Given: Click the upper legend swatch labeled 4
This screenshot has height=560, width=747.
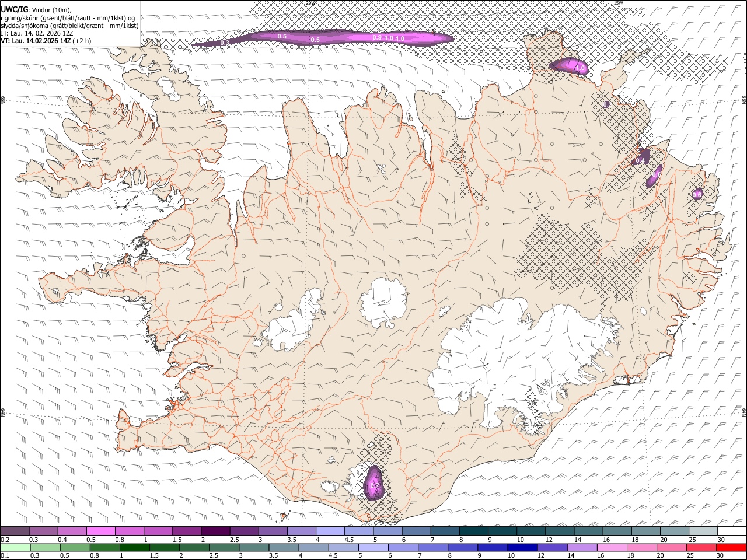Looking at the screenshot, I should [329, 531].
